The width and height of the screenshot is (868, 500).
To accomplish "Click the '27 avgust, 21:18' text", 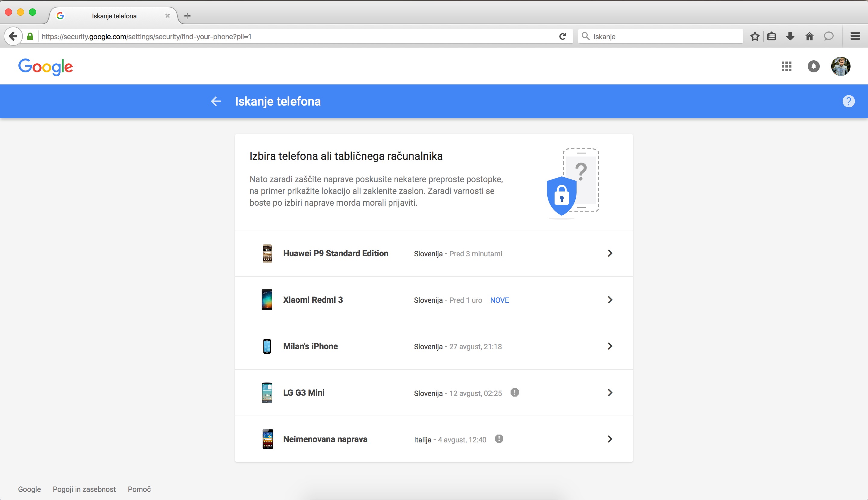I will 475,347.
